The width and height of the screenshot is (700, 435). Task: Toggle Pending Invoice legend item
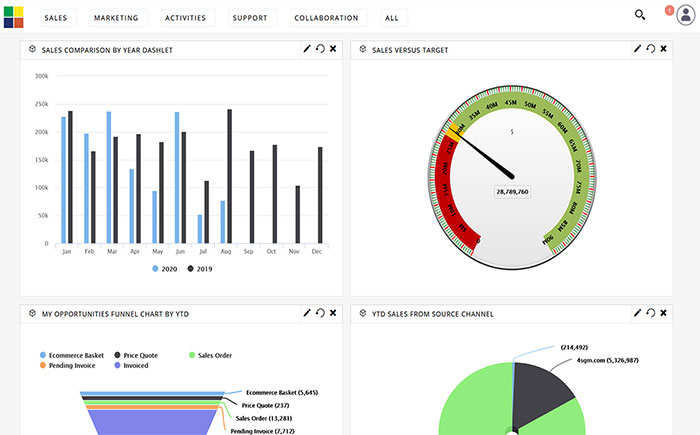pyautogui.click(x=67, y=365)
